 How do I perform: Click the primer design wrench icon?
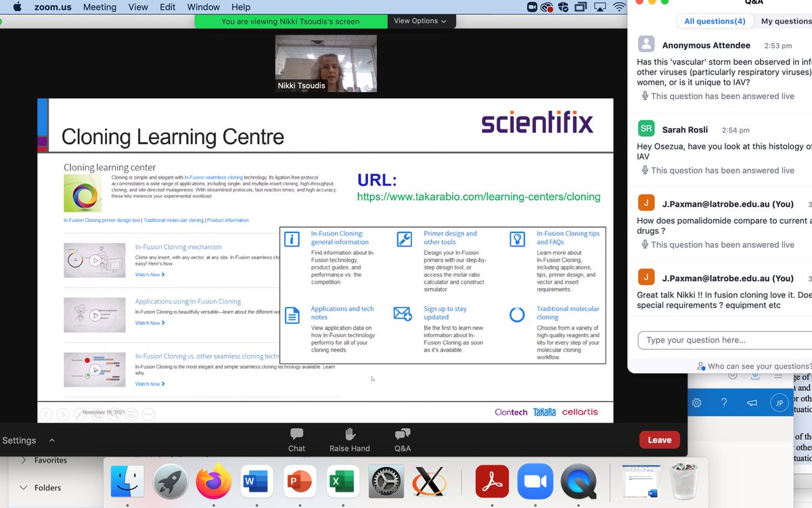pos(404,239)
